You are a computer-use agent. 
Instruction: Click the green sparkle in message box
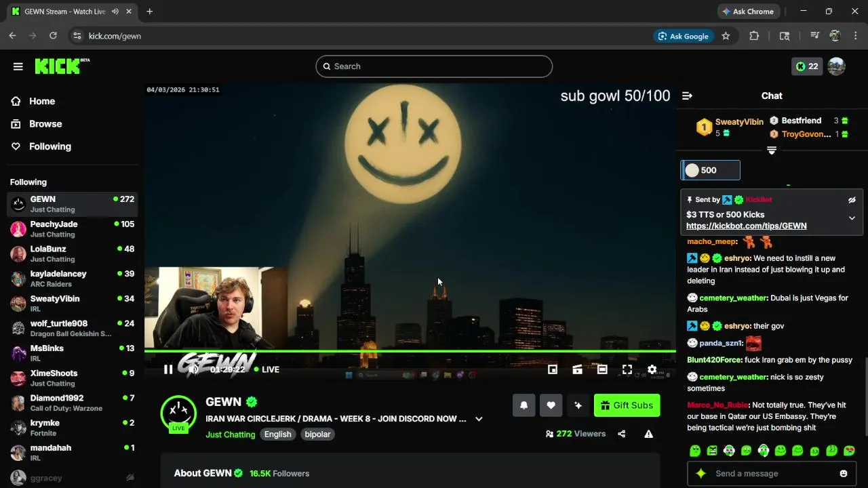click(701, 474)
